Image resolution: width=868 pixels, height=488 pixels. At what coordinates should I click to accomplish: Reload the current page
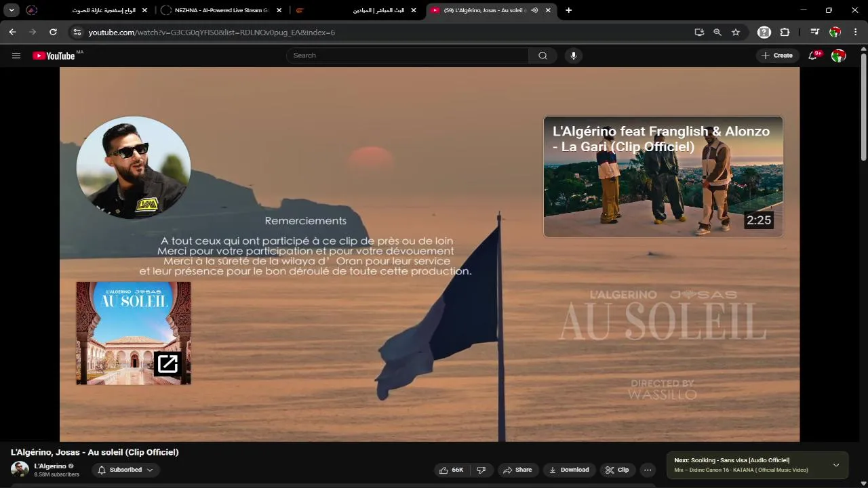point(53,32)
